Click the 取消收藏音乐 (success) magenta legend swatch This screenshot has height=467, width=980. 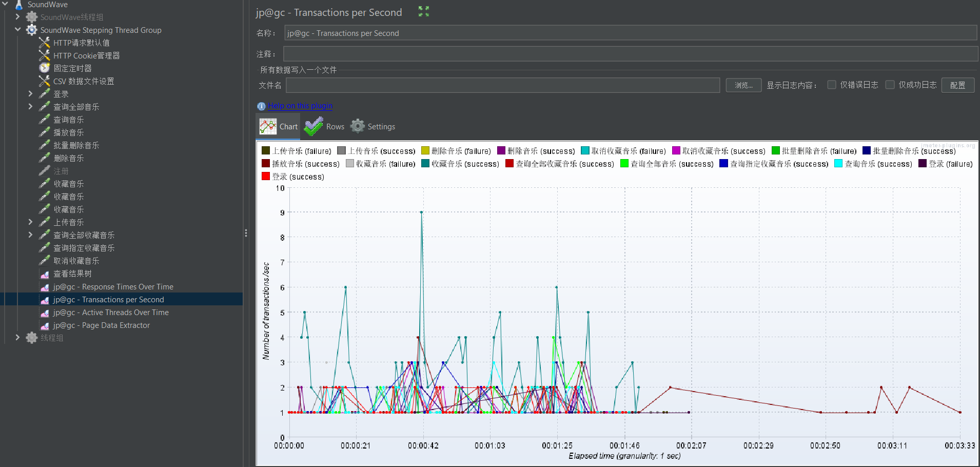tap(676, 150)
